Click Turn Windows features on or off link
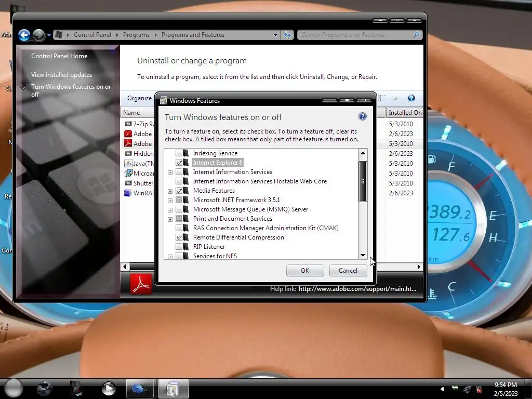The width and height of the screenshot is (532, 399). click(71, 90)
